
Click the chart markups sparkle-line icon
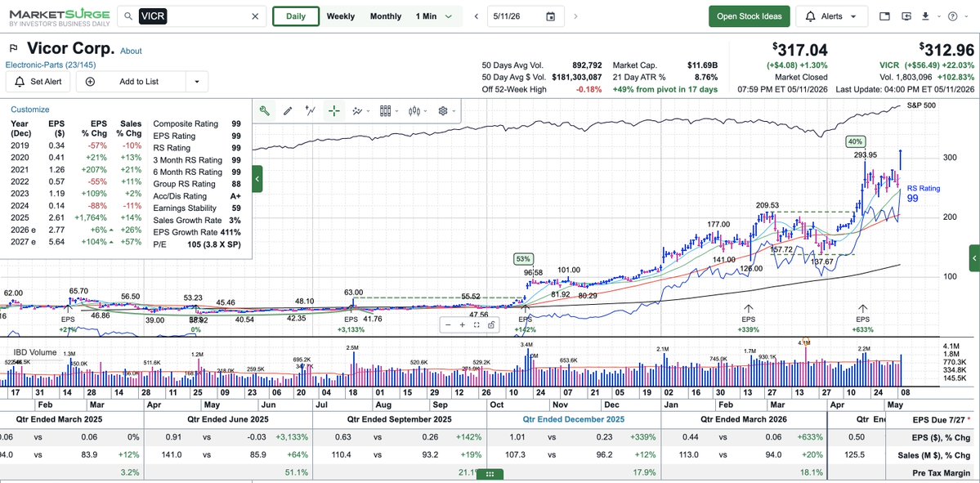pos(357,111)
